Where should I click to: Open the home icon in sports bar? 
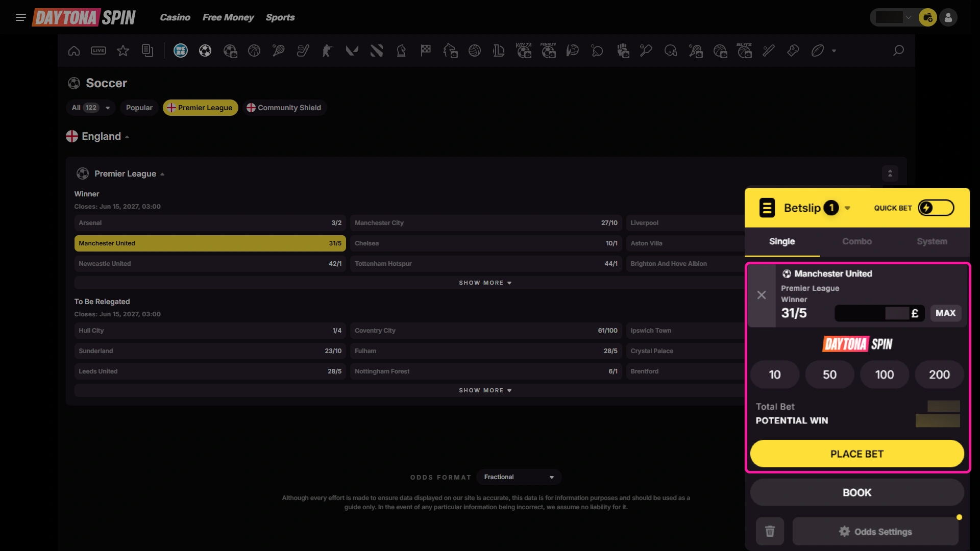pos(74,51)
